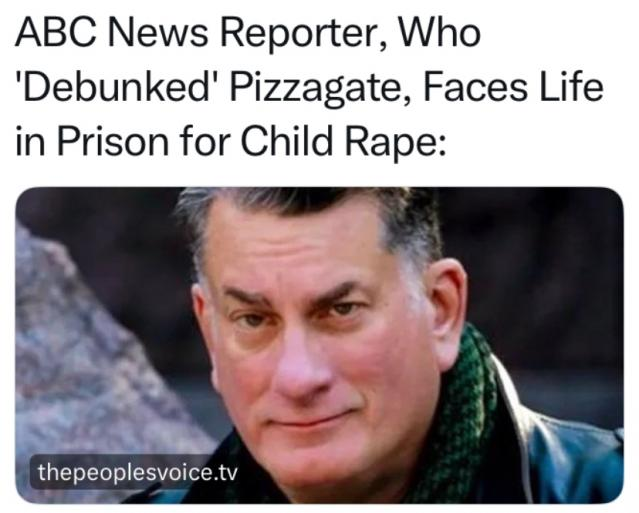Click the word 'Debunked' in the post text
The image size is (639, 513).
(117, 88)
